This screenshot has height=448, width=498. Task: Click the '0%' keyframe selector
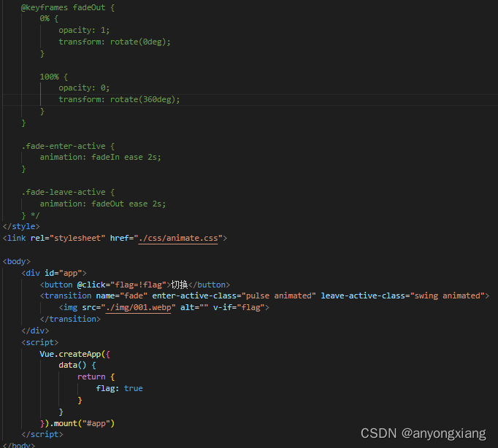(x=45, y=19)
